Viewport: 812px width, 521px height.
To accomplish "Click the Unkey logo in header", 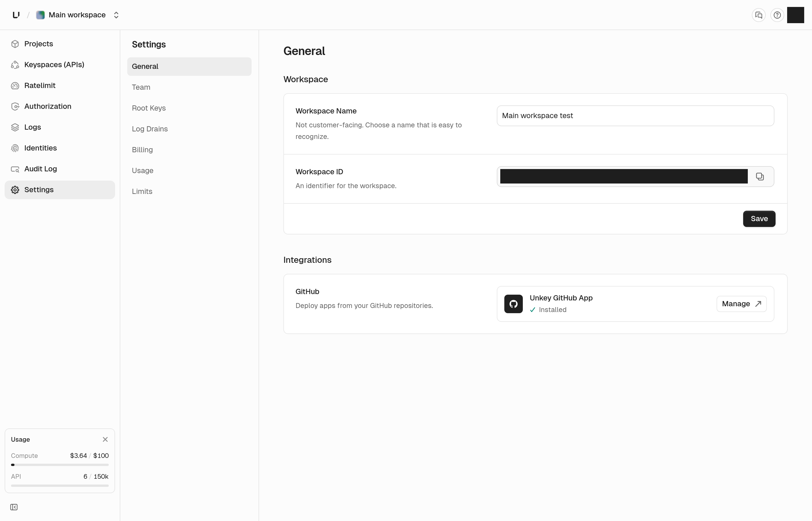I will point(16,15).
